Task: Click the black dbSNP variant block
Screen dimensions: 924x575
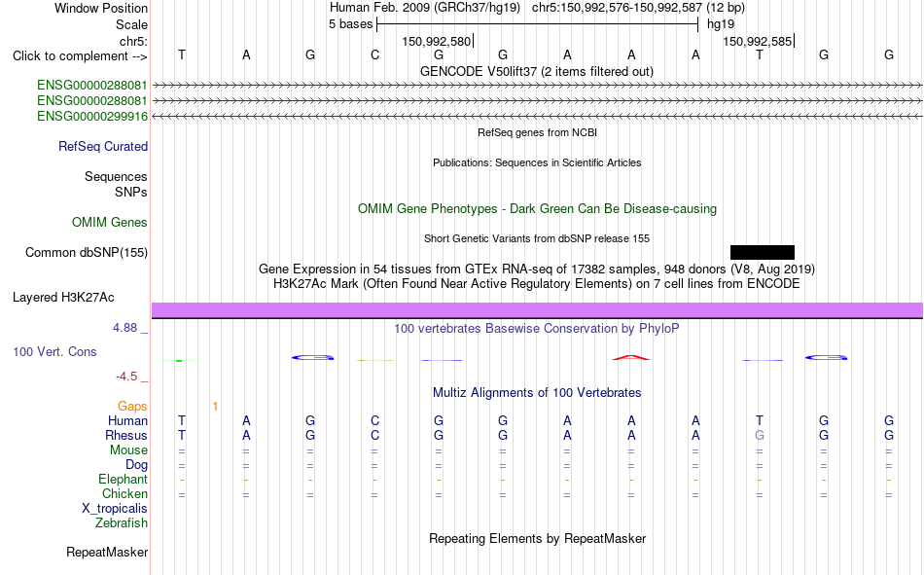Action: point(762,252)
